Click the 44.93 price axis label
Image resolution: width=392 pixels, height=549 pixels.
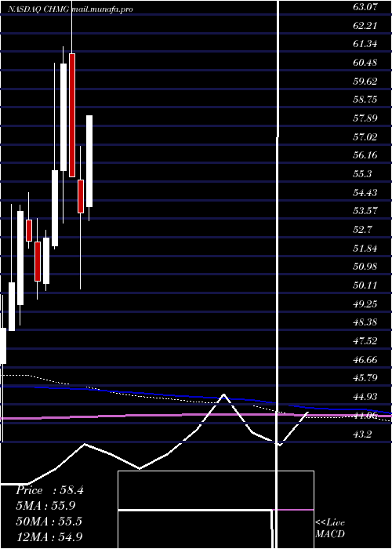(x=365, y=397)
